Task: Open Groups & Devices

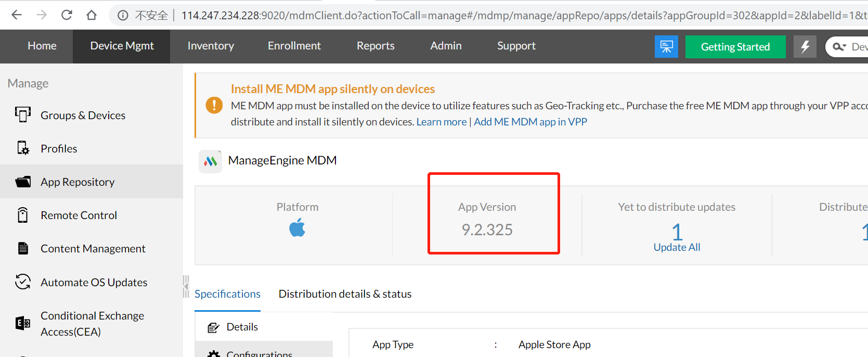Action: (83, 115)
